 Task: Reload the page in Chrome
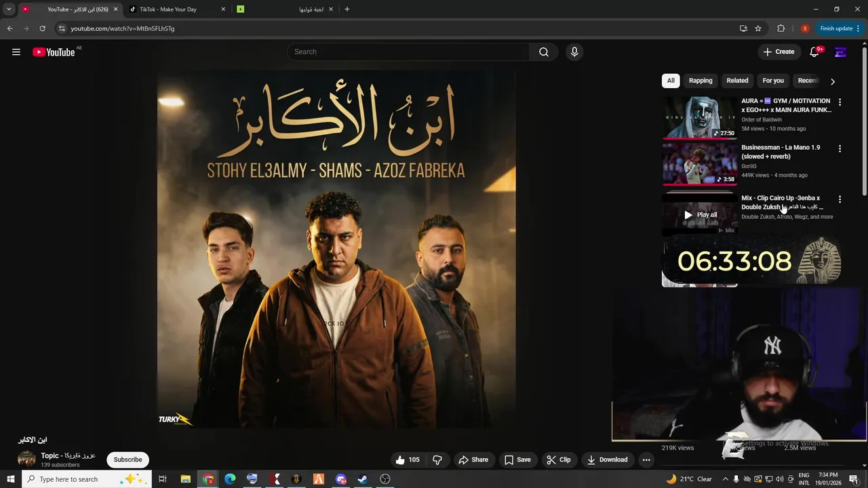coord(42,28)
